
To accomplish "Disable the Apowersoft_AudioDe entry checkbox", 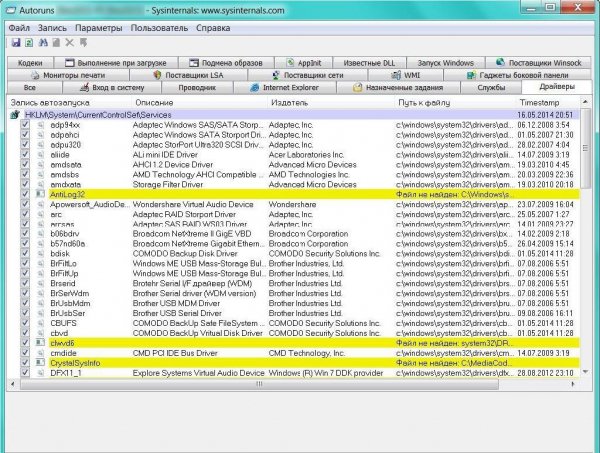I will [25, 204].
